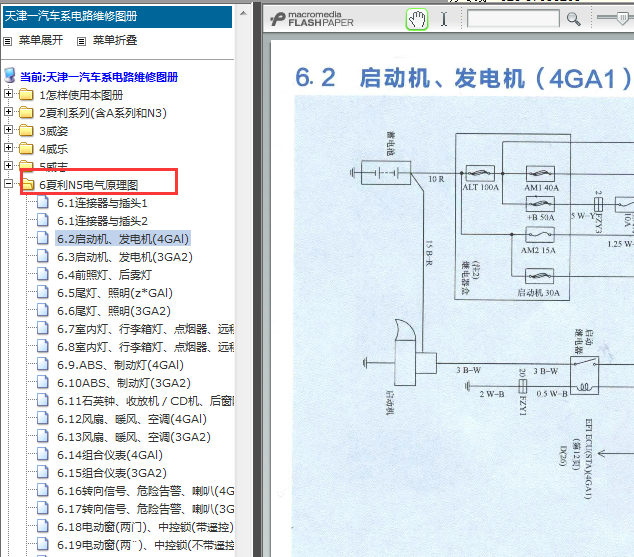This screenshot has height=557, width=634.
Task: Click page icon of 6.15组合仪表(3GA2)
Action: point(43,471)
